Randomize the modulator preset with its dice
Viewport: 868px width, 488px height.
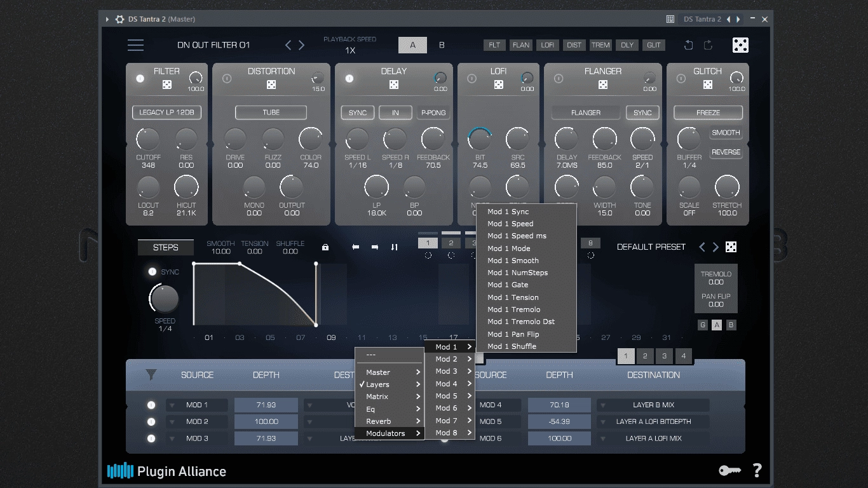tap(731, 247)
